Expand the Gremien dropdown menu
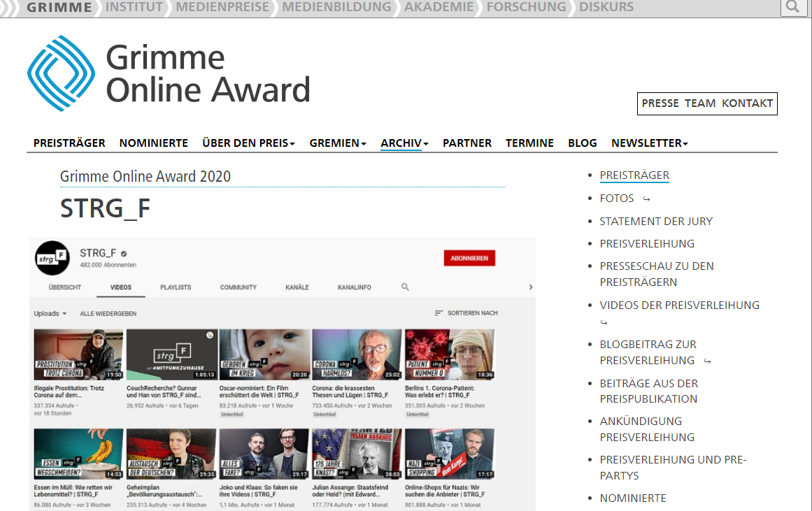812x511 pixels. point(338,143)
